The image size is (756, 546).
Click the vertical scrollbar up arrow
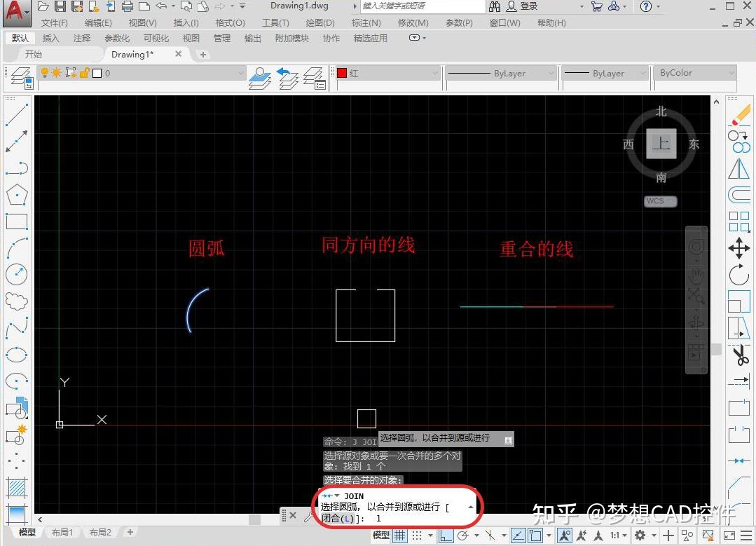(717, 102)
